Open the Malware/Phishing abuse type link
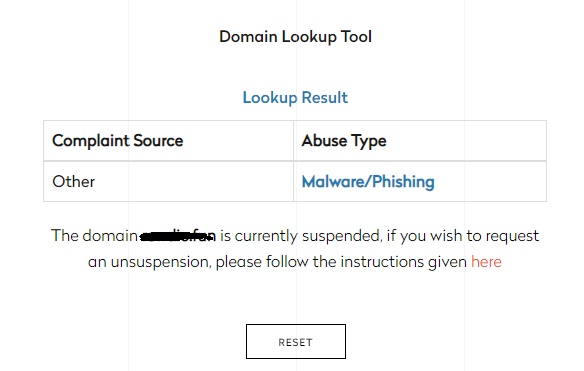Screen dimensions: 584x371 click(368, 182)
